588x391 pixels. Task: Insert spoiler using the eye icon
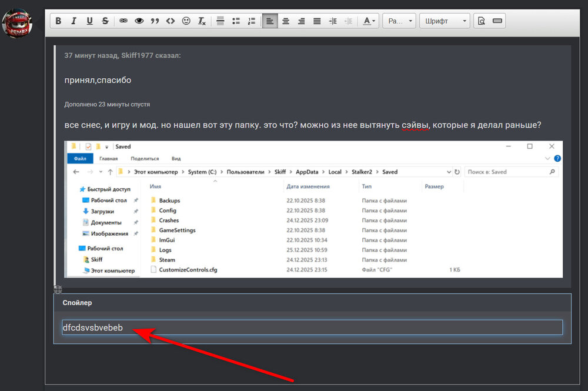pyautogui.click(x=139, y=21)
